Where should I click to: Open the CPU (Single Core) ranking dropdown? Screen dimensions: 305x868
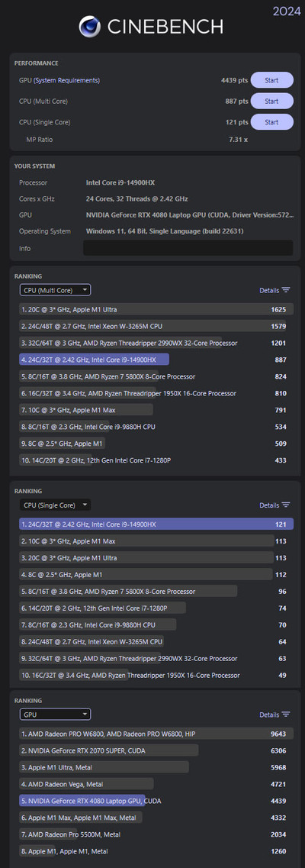click(55, 505)
